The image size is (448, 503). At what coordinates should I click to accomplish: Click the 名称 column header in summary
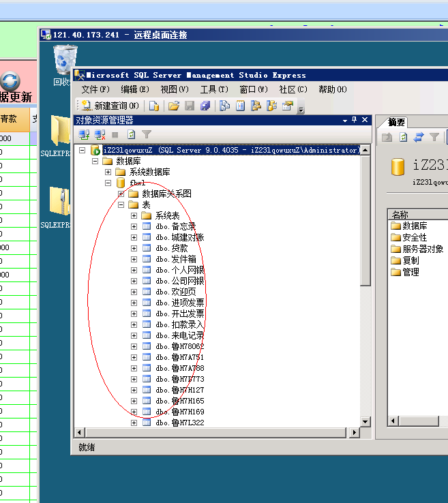coord(418,214)
